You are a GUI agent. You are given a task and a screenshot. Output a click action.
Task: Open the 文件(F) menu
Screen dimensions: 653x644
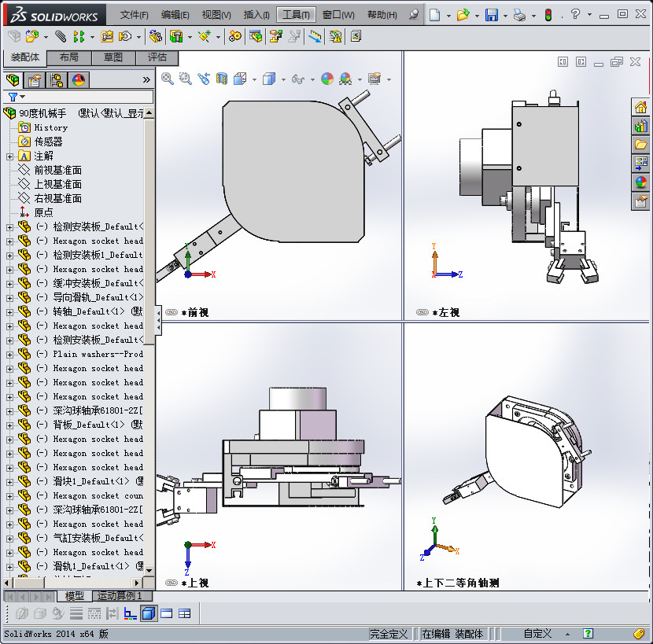coord(134,16)
